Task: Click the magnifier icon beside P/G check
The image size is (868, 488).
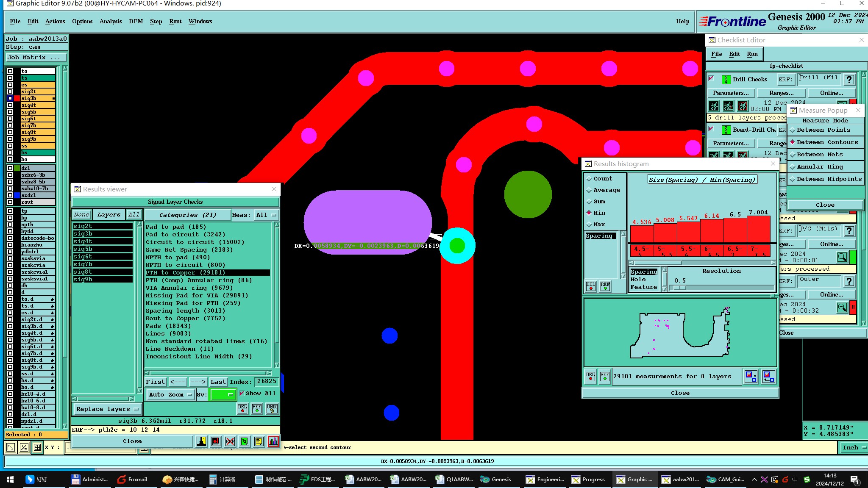Action: click(x=842, y=257)
